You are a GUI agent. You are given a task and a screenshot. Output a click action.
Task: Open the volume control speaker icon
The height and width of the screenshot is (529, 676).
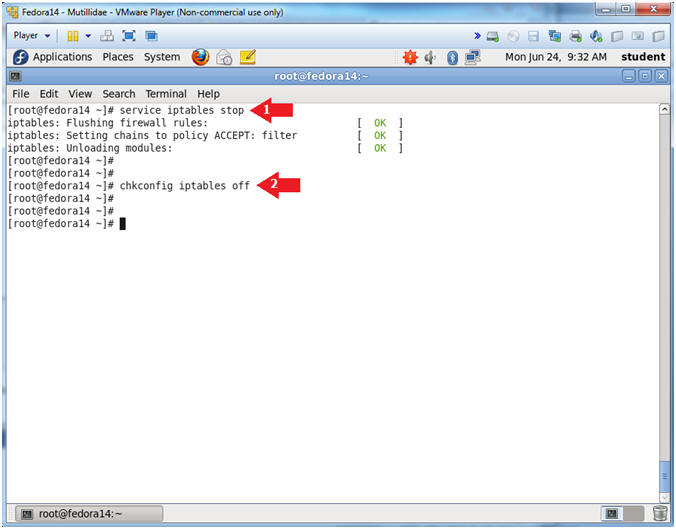click(x=430, y=57)
